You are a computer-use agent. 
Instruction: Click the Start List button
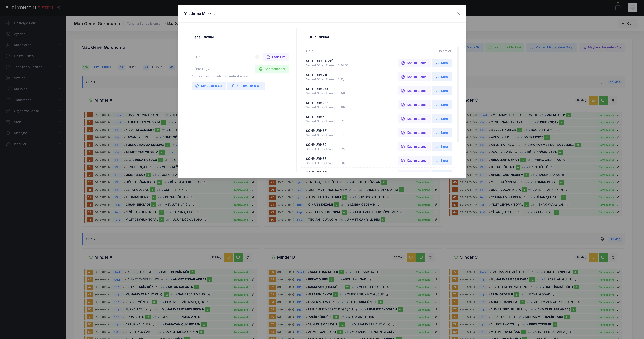coord(276,57)
